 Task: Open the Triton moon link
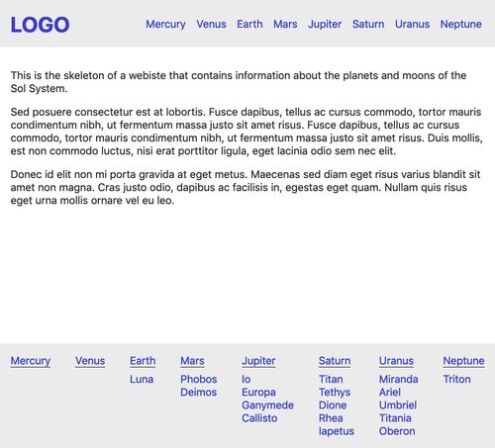456,379
